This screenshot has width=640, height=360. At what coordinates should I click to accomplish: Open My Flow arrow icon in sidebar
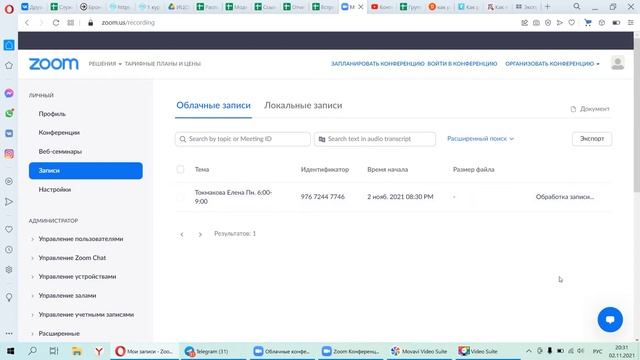(x=9, y=202)
